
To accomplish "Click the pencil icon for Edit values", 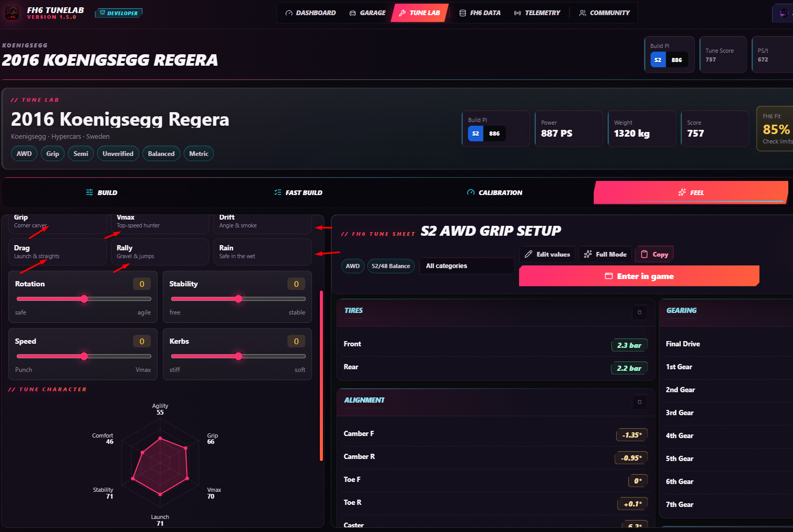I will coord(528,254).
